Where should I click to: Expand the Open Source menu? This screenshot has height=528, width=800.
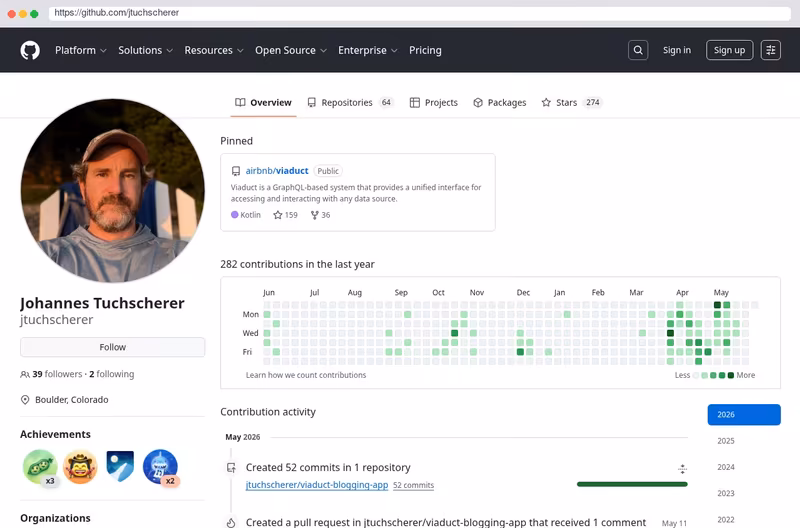pyautogui.click(x=291, y=50)
